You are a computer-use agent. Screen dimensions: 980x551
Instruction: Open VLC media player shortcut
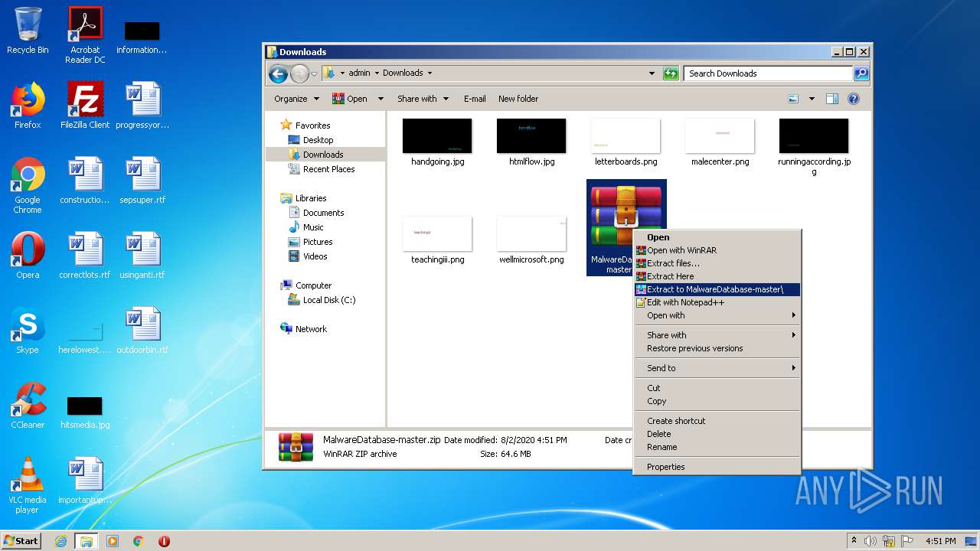(28, 485)
